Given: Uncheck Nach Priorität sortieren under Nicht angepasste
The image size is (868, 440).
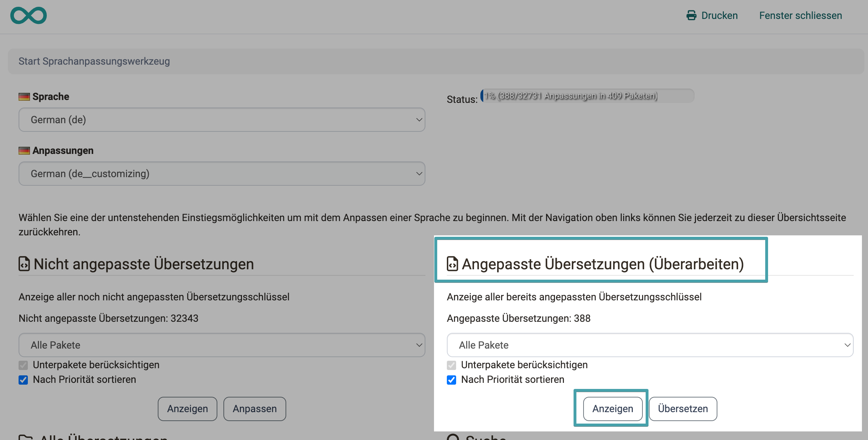Looking at the screenshot, I should click(x=23, y=380).
